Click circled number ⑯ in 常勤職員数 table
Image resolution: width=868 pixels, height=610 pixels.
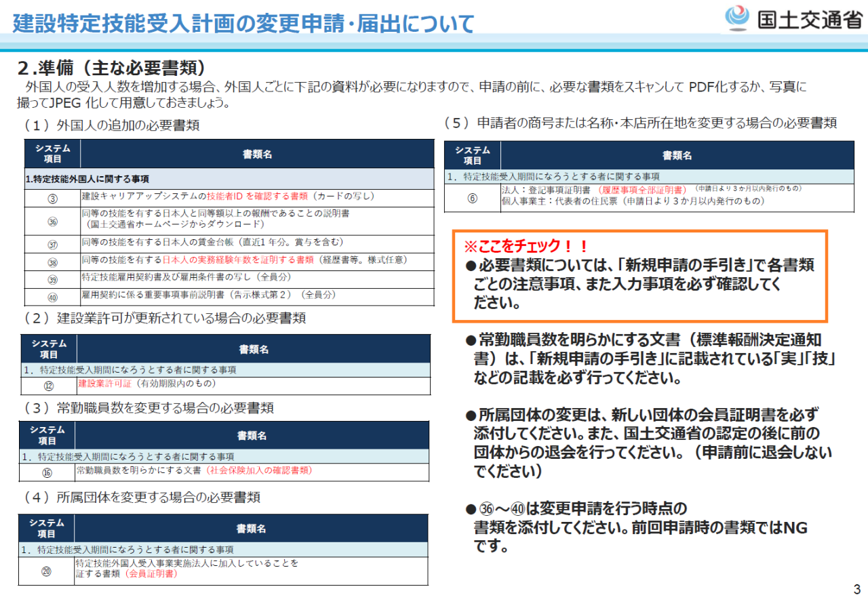tap(47, 472)
